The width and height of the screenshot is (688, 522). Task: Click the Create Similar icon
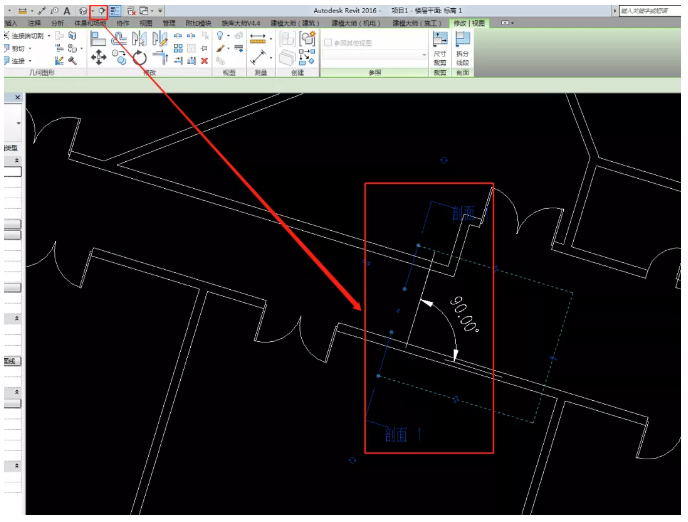tap(308, 57)
